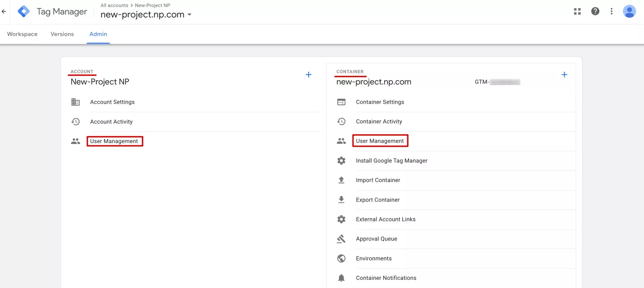
Task: Open the three-dot more options menu
Action: pyautogui.click(x=612, y=11)
